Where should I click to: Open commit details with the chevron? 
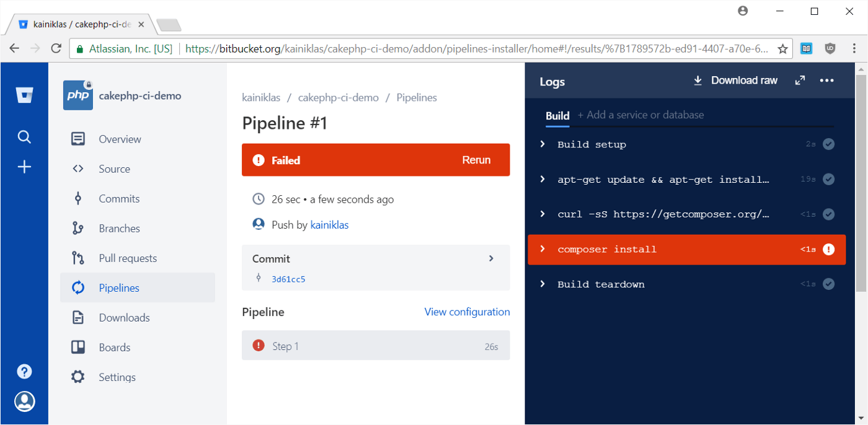[490, 258]
